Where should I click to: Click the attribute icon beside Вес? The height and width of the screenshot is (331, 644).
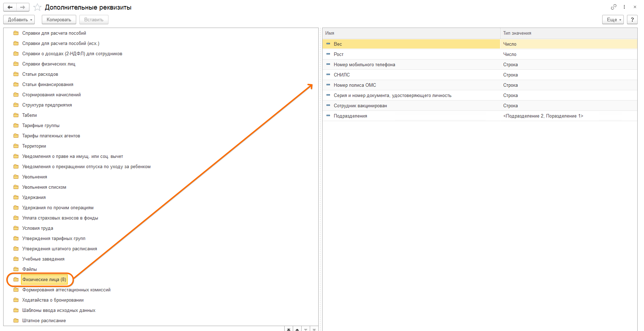coord(328,44)
